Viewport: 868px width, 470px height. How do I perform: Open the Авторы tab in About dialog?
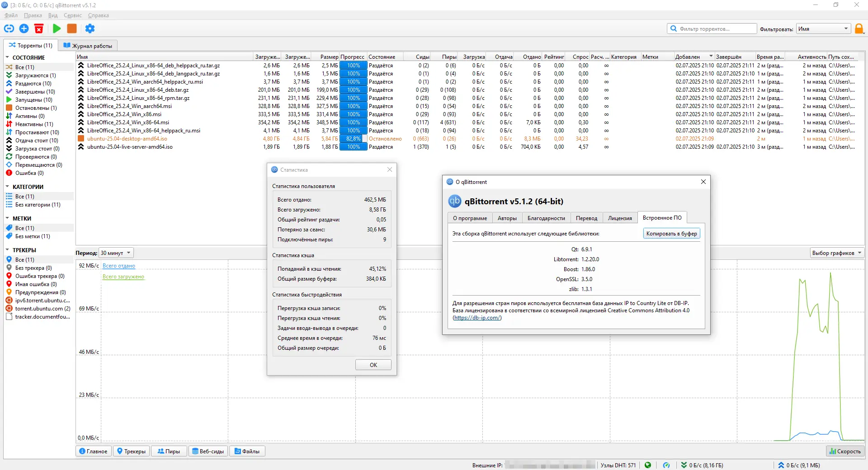507,218
